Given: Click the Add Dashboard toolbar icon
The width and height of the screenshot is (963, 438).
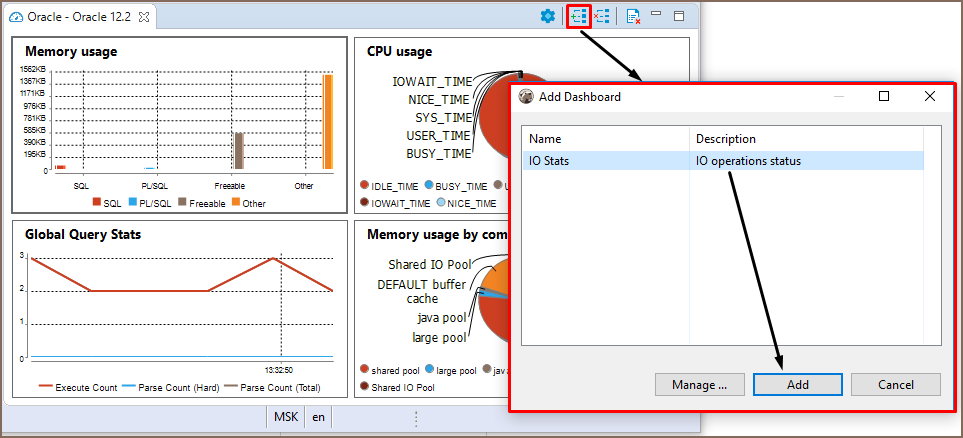Looking at the screenshot, I should pyautogui.click(x=579, y=16).
